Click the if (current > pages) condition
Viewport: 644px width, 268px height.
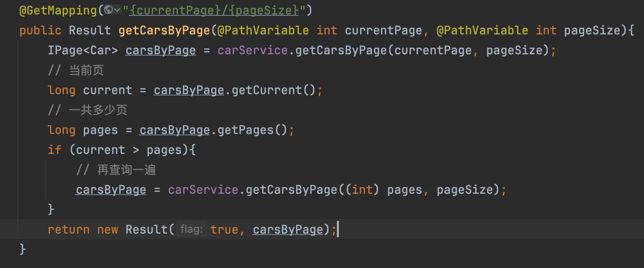(122, 150)
